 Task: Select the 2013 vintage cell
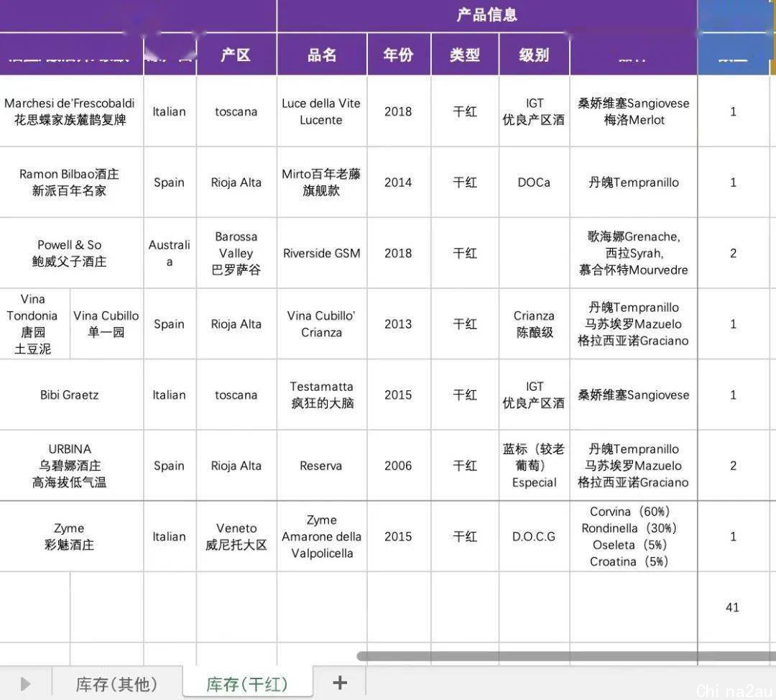pyautogui.click(x=398, y=323)
